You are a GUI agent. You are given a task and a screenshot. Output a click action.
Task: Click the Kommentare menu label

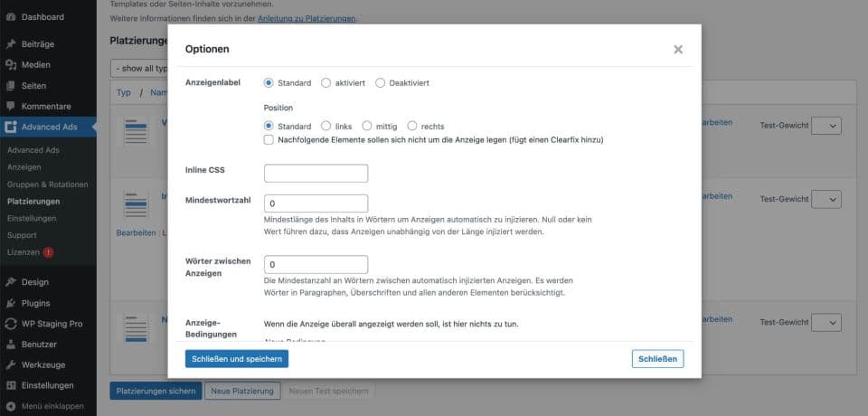[46, 107]
